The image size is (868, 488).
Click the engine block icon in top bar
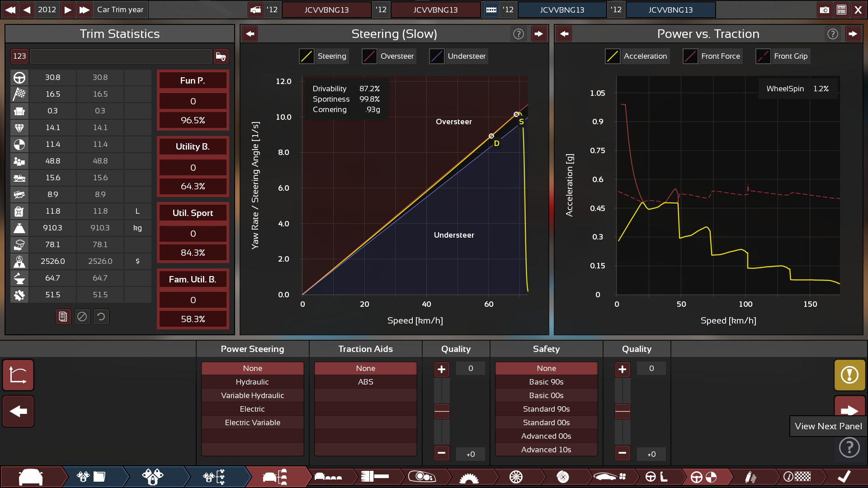pos(491,9)
